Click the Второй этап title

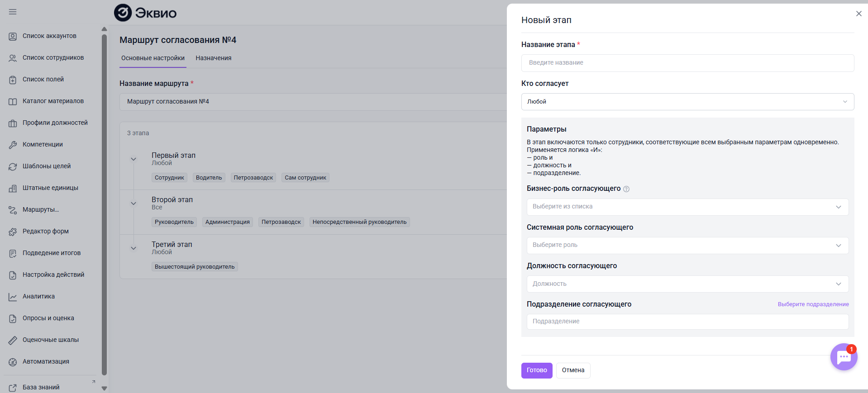tap(172, 199)
